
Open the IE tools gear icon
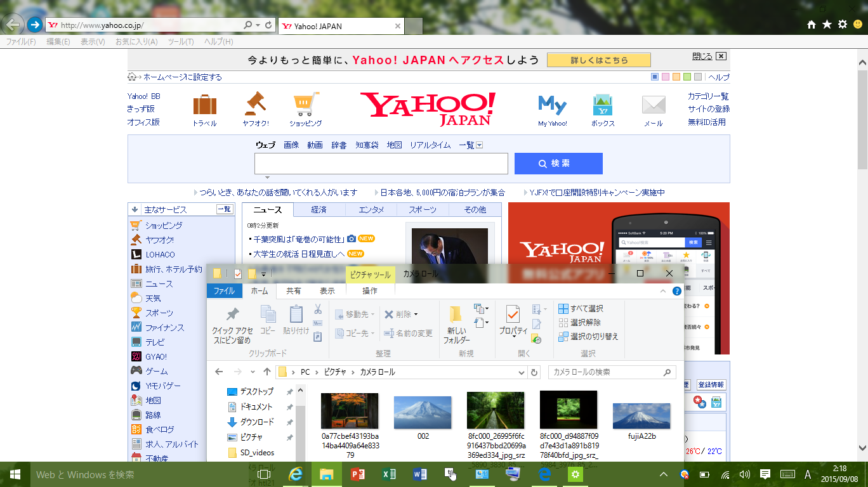(843, 25)
